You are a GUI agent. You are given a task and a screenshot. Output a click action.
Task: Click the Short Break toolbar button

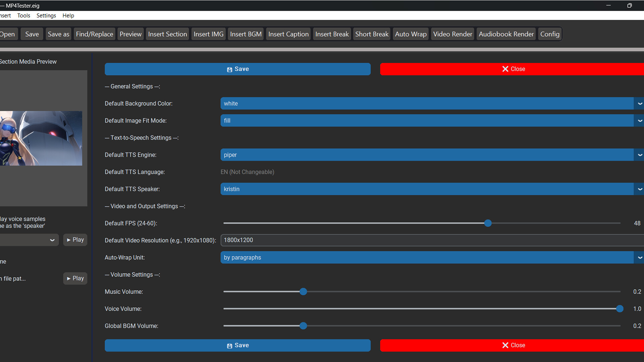point(372,34)
